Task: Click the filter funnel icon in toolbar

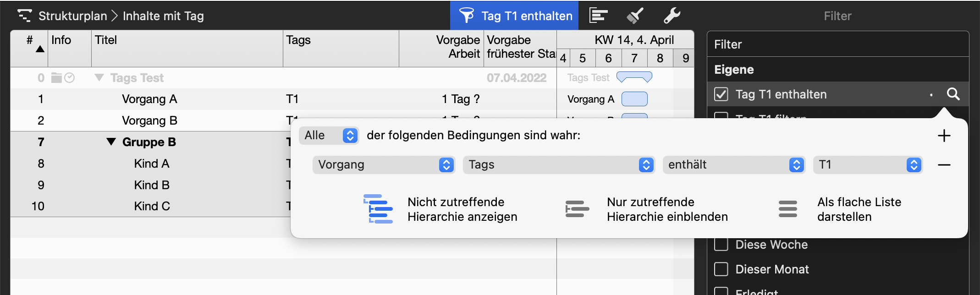Action: pyautogui.click(x=467, y=16)
